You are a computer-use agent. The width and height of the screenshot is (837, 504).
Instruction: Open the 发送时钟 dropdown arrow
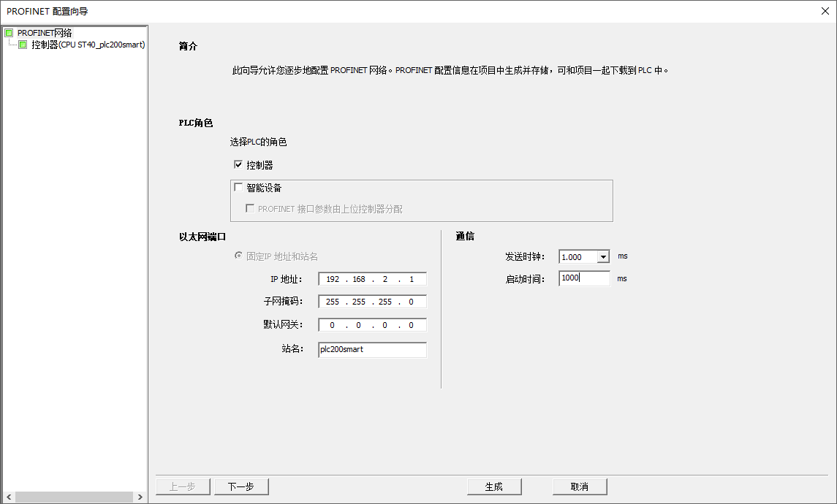pos(602,257)
